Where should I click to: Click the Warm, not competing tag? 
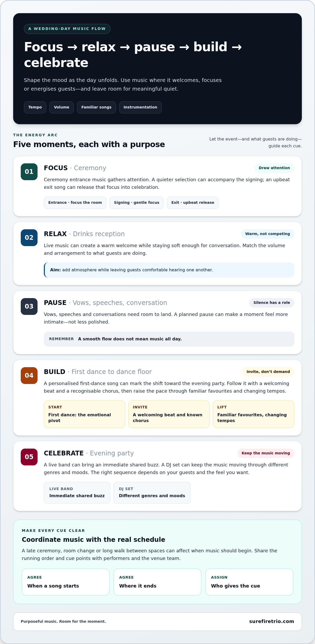pyautogui.click(x=267, y=234)
